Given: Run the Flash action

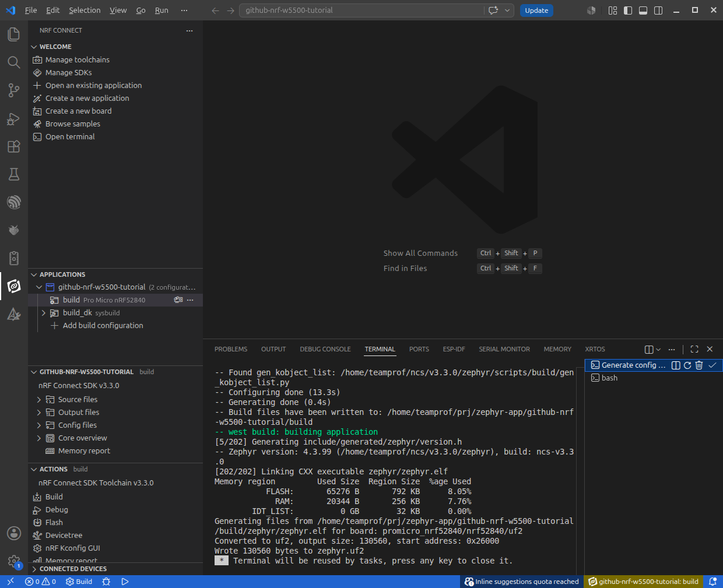Looking at the screenshot, I should (54, 523).
